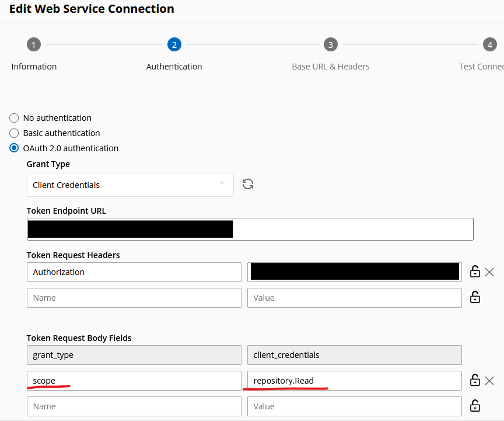Image resolution: width=504 pixels, height=421 pixels.
Task: Click the empty body Value field at bottom
Action: [x=355, y=406]
